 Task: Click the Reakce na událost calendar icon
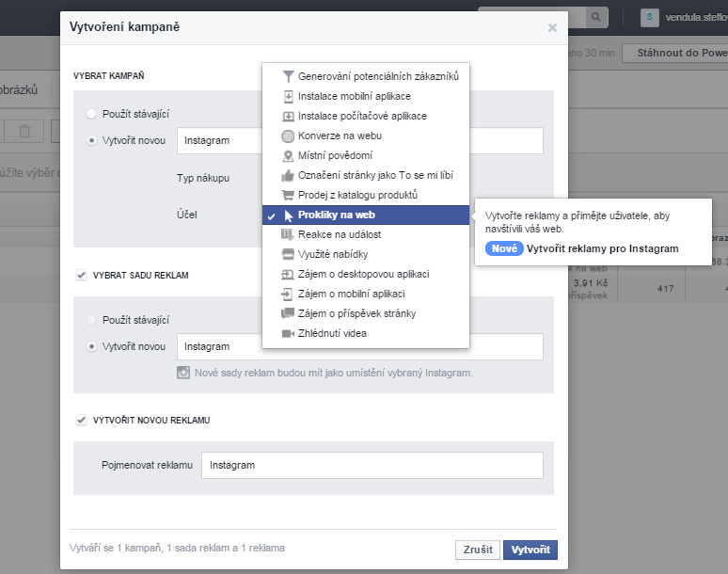[288, 234]
